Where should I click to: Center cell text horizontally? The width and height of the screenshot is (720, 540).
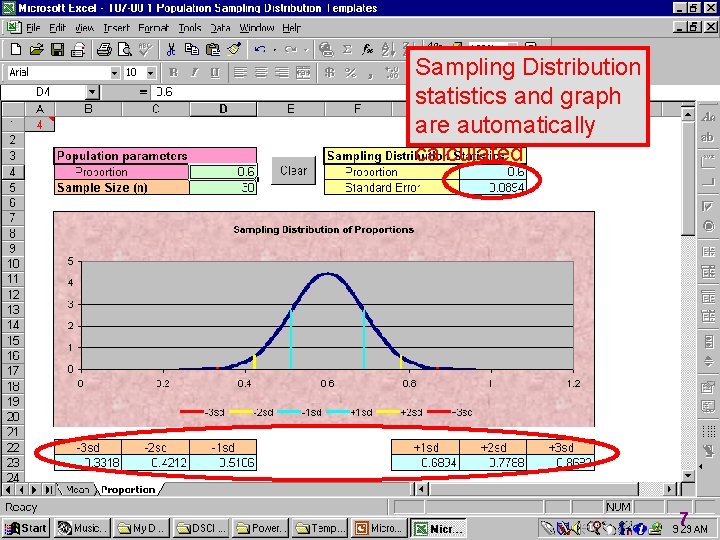click(261, 73)
